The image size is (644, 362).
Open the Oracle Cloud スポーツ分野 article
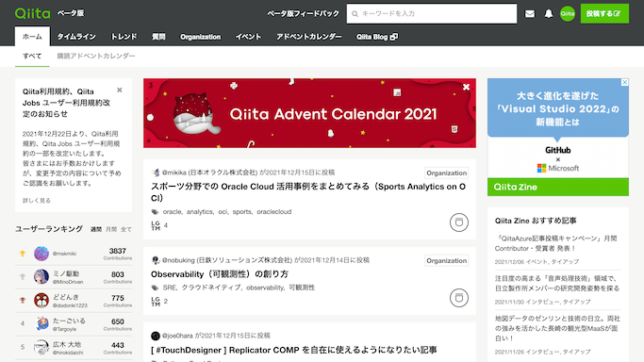tap(308, 192)
